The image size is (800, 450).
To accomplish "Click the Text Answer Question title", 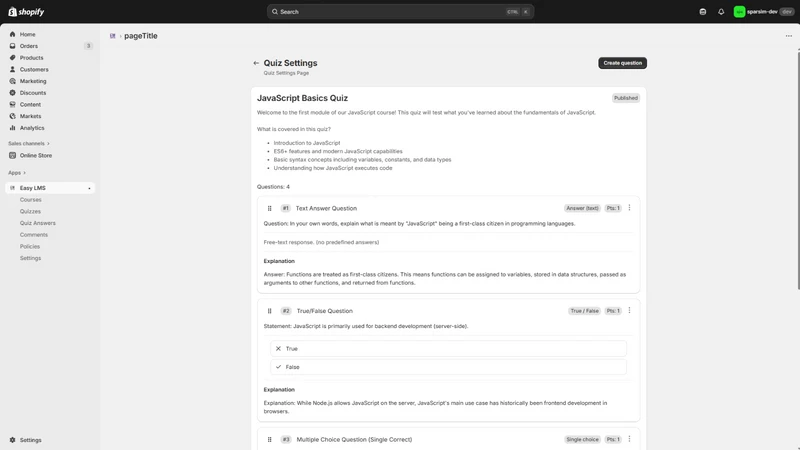I will 326,208.
